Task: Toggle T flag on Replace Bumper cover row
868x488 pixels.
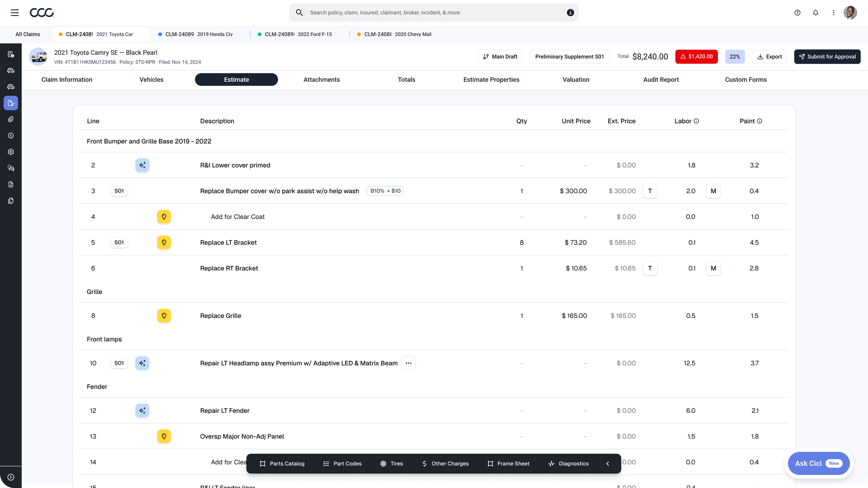Action: coord(650,191)
